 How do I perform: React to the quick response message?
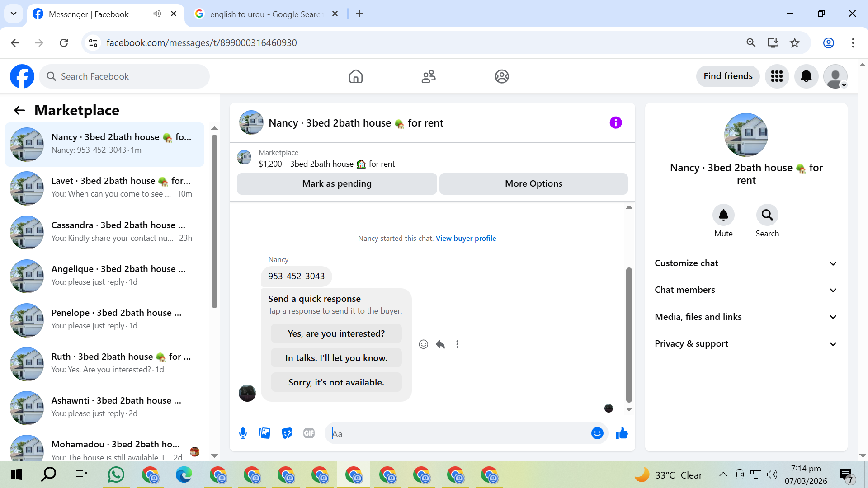pyautogui.click(x=423, y=344)
